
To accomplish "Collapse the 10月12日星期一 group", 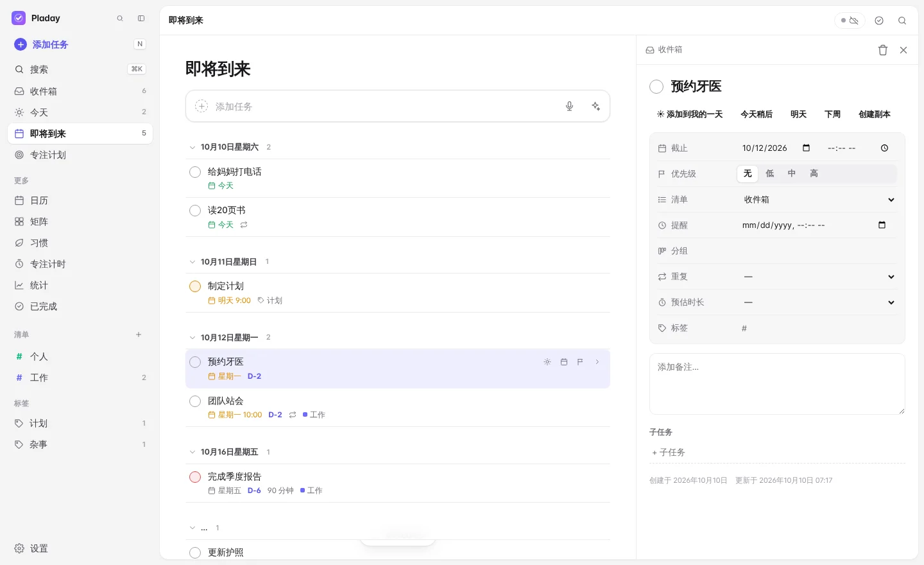I will [x=192, y=338].
